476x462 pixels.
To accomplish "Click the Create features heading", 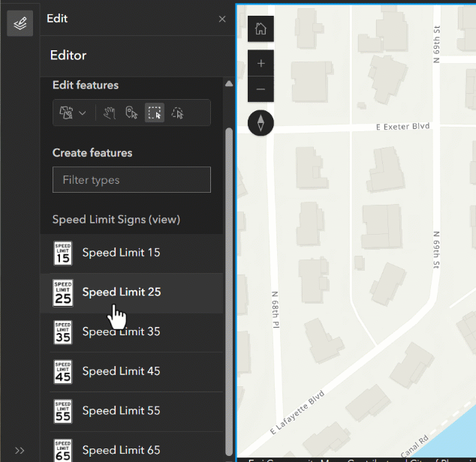I will point(92,153).
